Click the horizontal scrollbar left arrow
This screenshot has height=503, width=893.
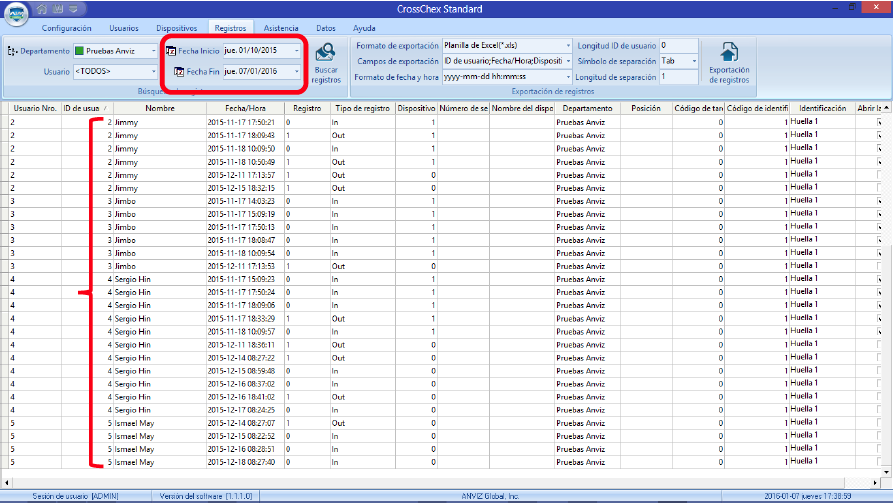6,482
